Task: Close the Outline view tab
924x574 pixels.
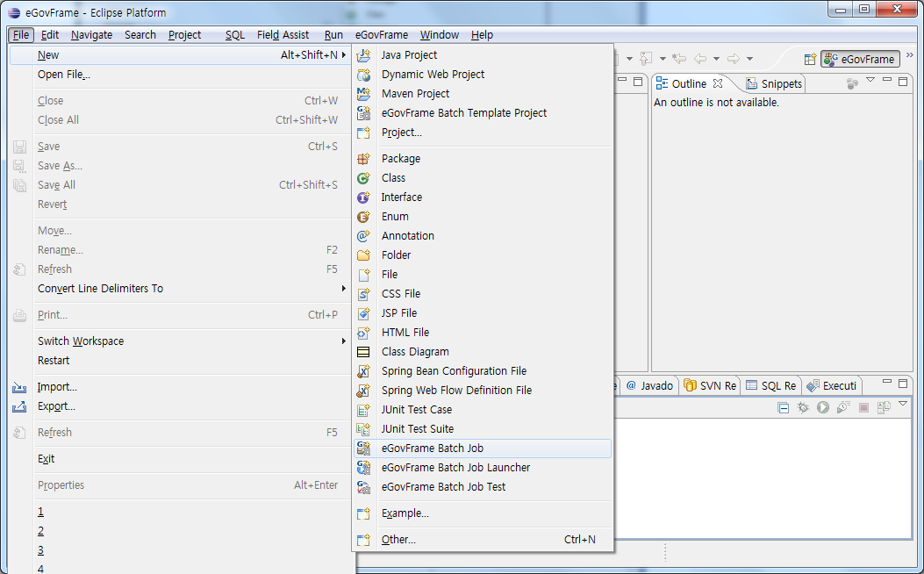Action: [x=717, y=83]
